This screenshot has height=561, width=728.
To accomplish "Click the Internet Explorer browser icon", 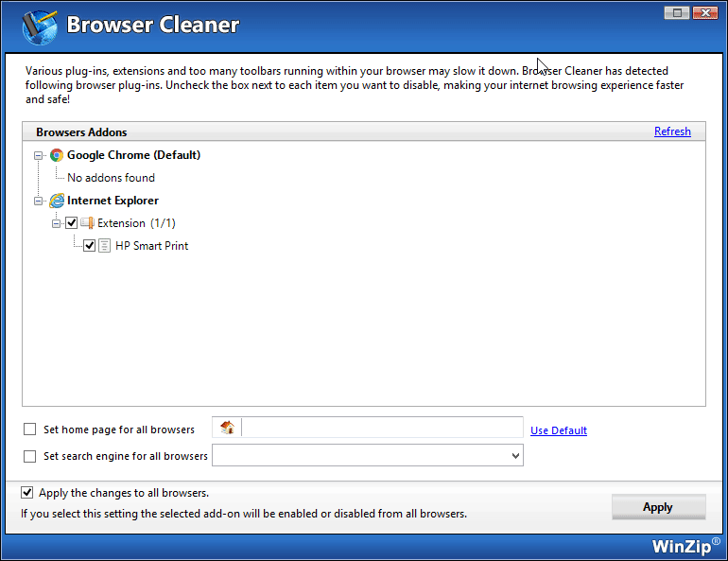I will [57, 201].
